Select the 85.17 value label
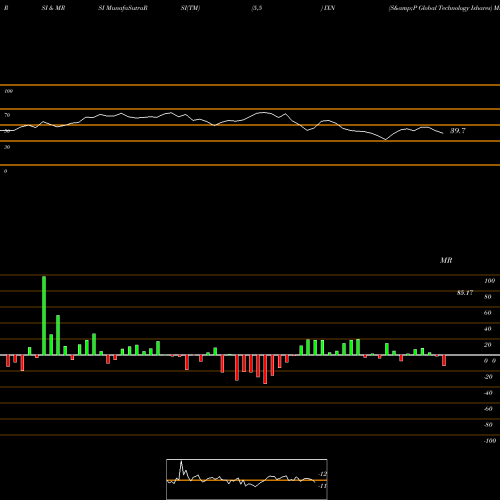Image resolution: width=500 pixels, height=500 pixels. click(465, 293)
